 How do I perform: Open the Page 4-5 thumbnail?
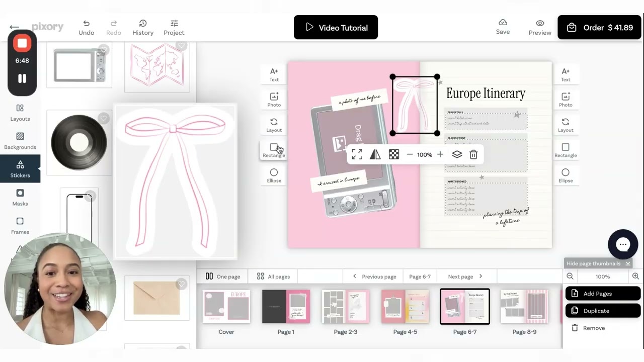tap(405, 306)
